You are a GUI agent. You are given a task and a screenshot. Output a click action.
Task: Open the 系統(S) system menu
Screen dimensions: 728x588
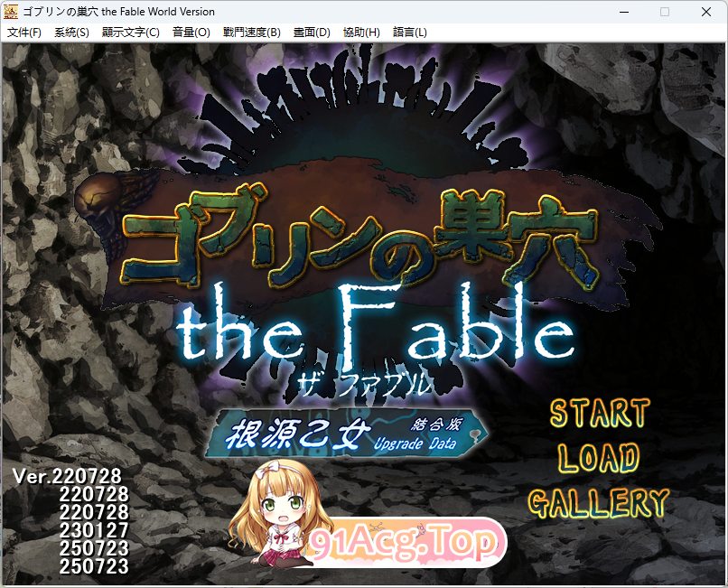pos(71,32)
